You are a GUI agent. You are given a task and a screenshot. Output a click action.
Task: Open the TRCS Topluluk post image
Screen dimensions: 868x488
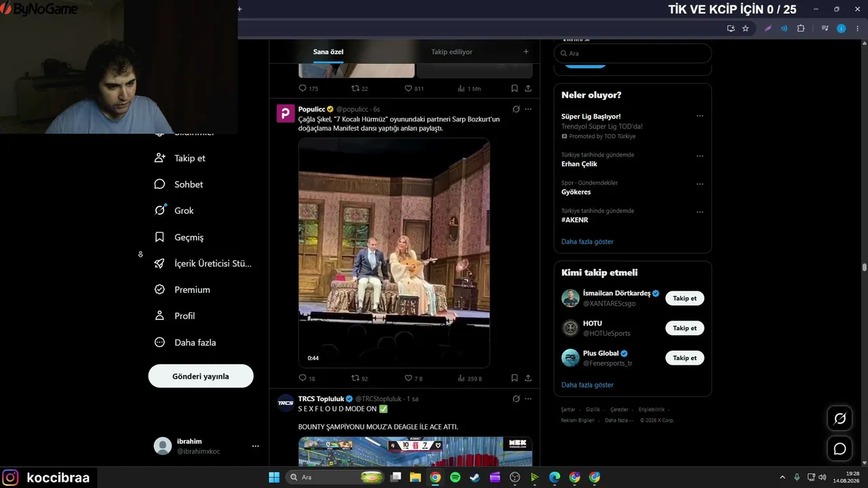click(415, 451)
